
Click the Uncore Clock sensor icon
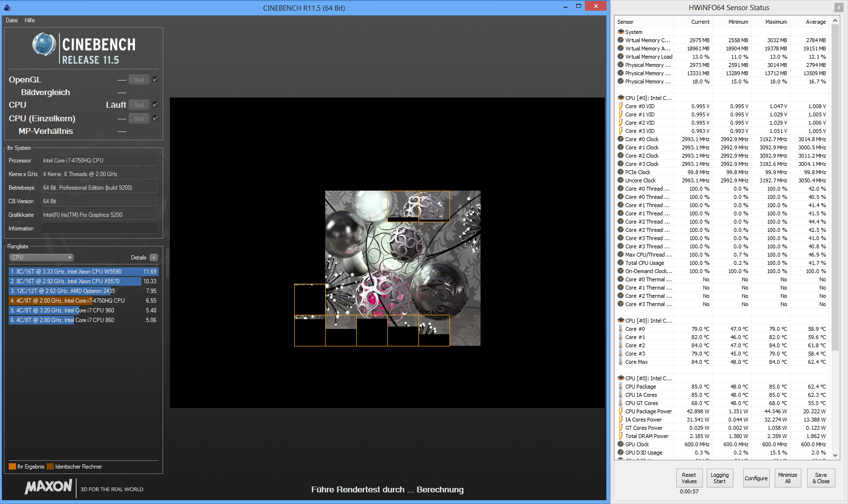[x=620, y=180]
